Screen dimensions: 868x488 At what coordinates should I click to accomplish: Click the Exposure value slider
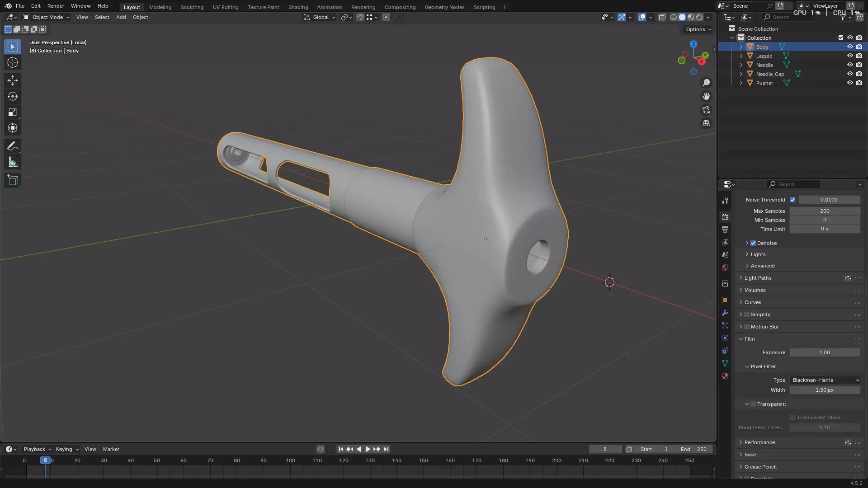[825, 352]
